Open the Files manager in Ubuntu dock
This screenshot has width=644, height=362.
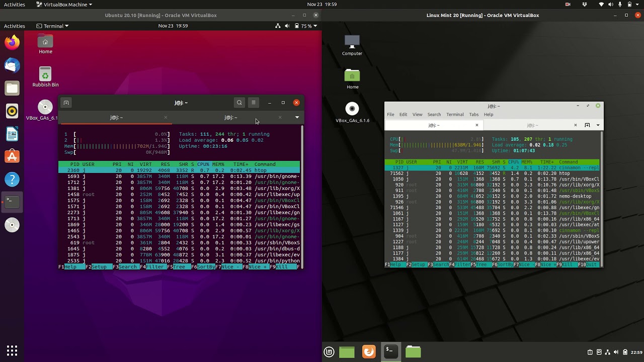12,88
